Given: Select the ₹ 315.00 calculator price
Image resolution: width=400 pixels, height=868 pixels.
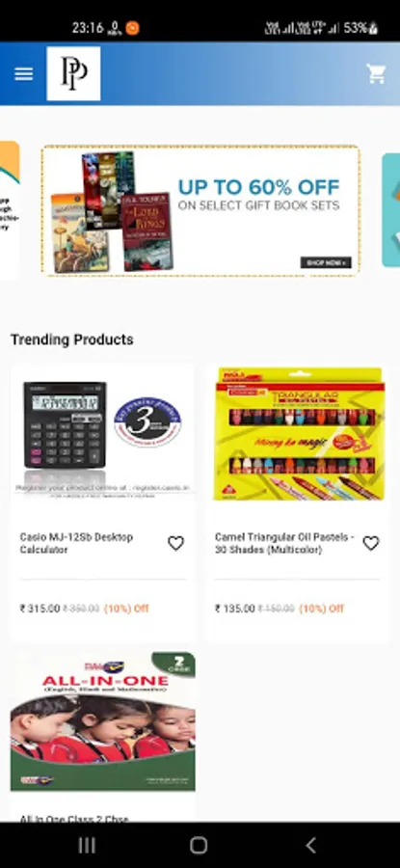Looking at the screenshot, I should click(x=40, y=609).
